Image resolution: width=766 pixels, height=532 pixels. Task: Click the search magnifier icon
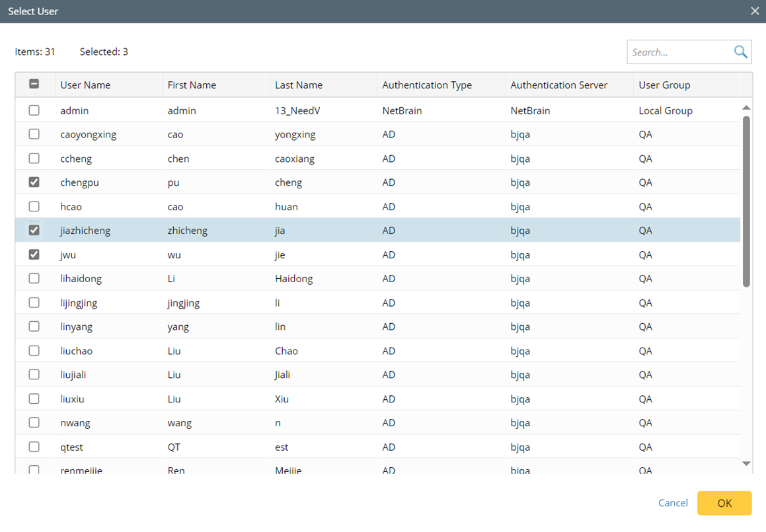(x=740, y=52)
